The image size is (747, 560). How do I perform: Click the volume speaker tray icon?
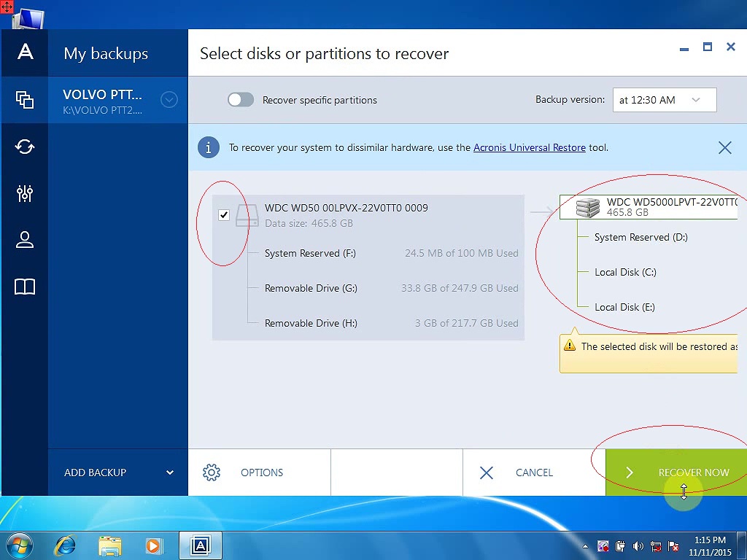638,546
